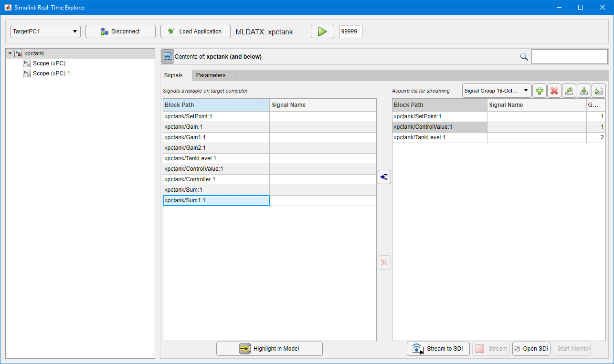Click the group value 1 for ControlValue row
The height and width of the screenshot is (364, 614).
(x=596, y=127)
